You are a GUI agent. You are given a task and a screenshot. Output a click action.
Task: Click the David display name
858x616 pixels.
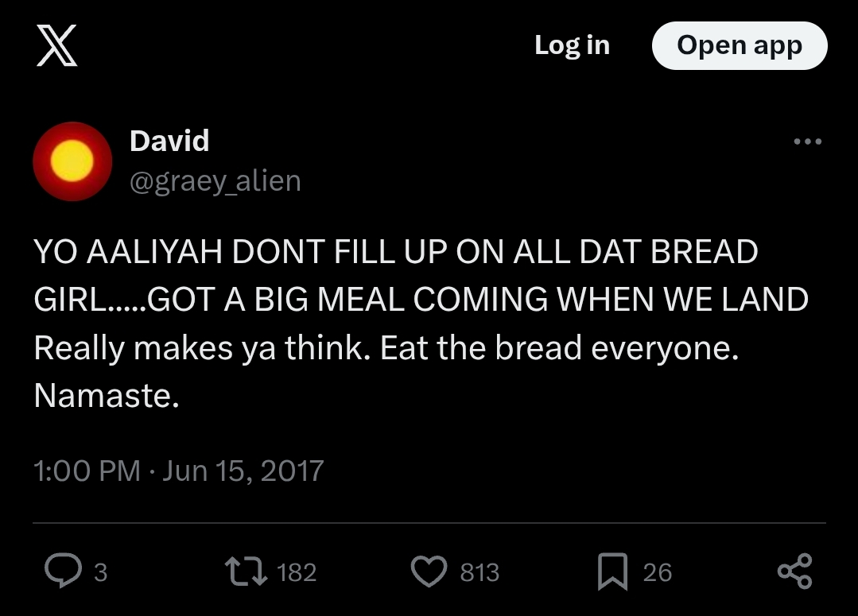click(x=169, y=141)
